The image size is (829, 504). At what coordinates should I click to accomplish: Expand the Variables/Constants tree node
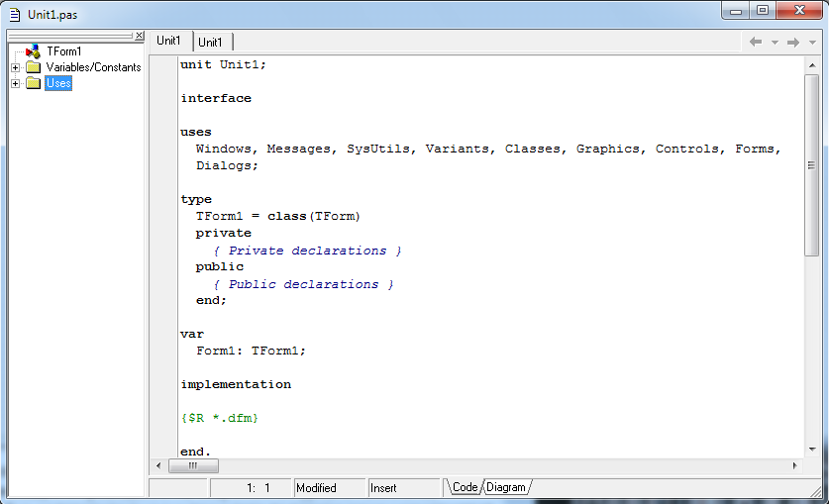15,67
